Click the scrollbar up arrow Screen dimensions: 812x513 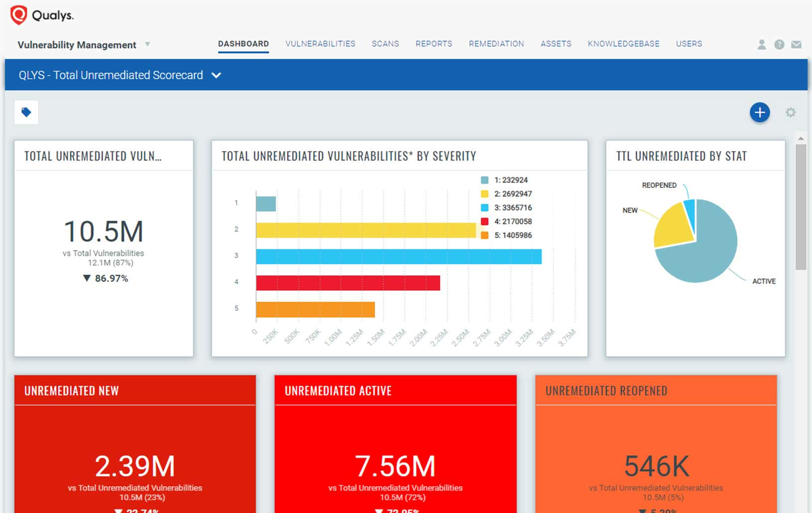pyautogui.click(x=801, y=138)
